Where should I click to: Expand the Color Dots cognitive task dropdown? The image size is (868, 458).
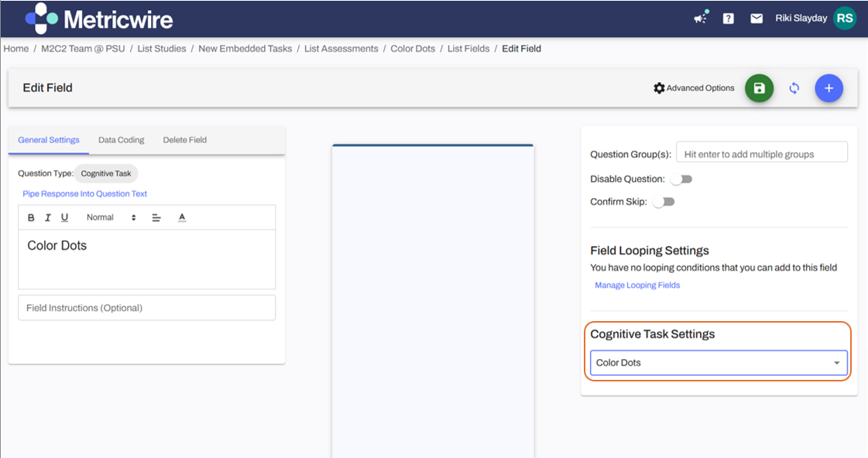[719, 363]
